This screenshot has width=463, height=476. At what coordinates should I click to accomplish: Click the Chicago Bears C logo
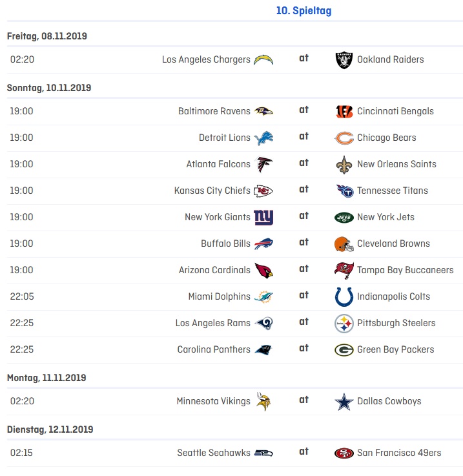point(344,138)
